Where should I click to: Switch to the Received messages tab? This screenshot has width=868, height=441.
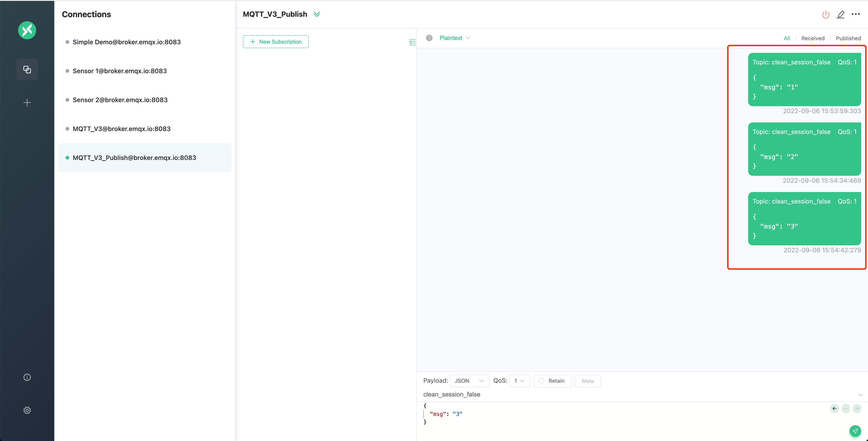pos(812,38)
